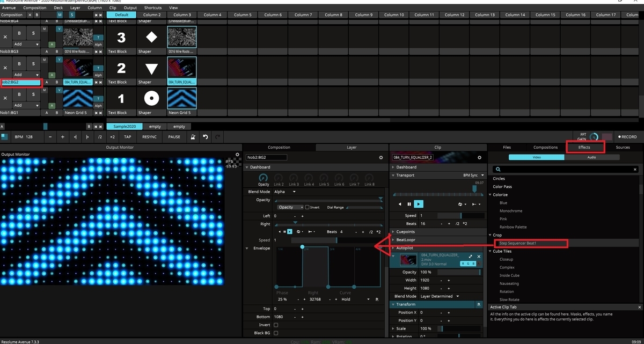644x344 pixels.
Task: Toggle the metronome icon in the BPM toolbar
Action: [193, 137]
